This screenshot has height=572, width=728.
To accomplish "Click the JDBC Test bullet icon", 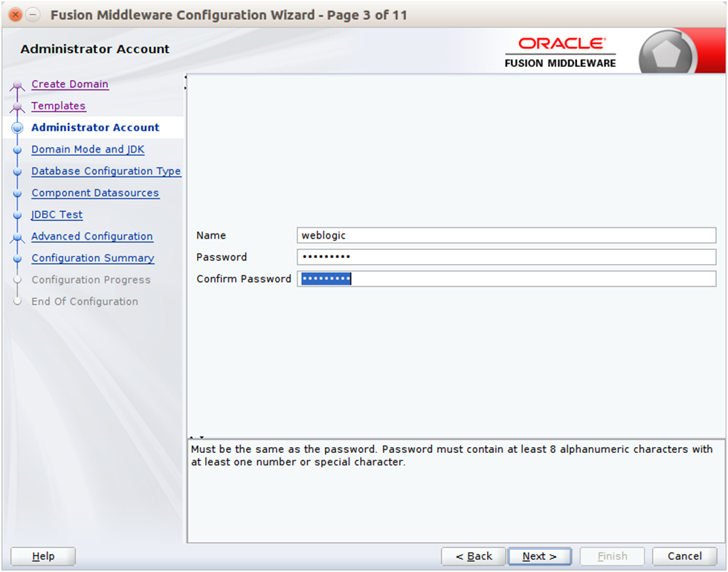I will point(17,215).
